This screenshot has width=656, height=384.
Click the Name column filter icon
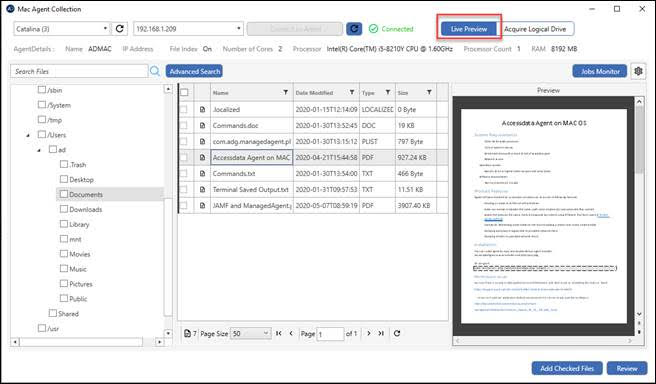[285, 92]
